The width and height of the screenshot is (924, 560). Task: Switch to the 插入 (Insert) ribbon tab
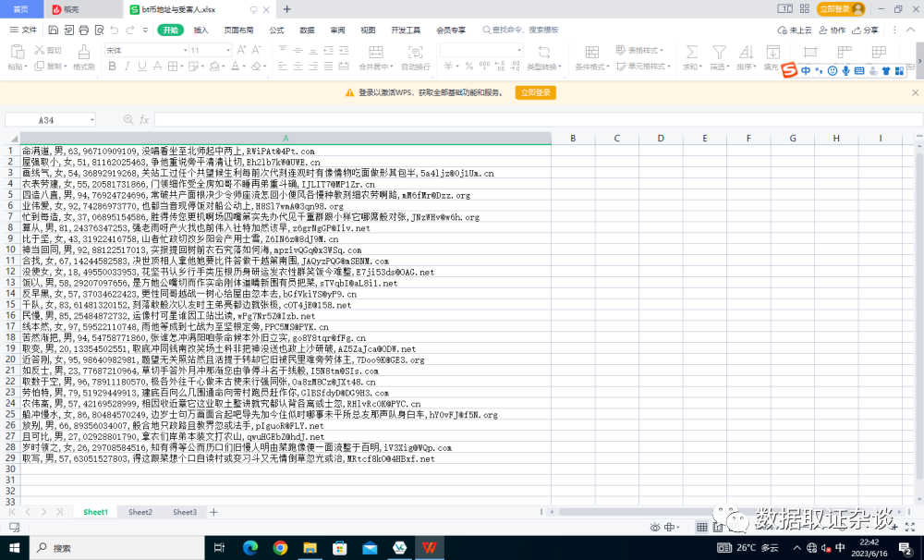(x=201, y=30)
